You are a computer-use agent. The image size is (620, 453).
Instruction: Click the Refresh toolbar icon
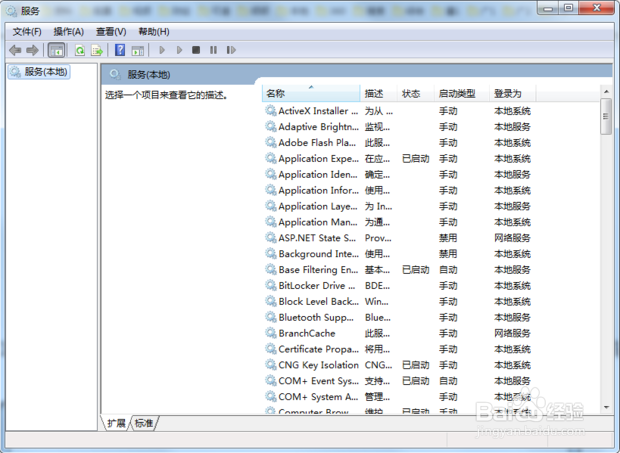[x=80, y=50]
